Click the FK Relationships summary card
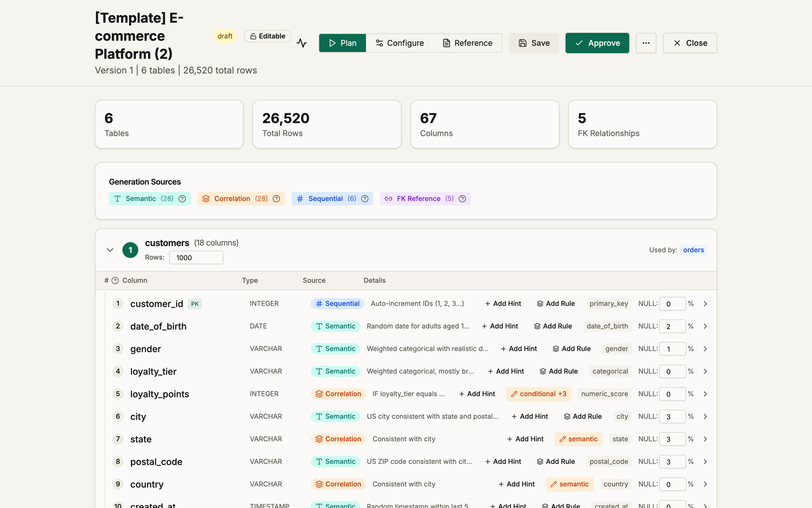The width and height of the screenshot is (812, 508). click(x=642, y=124)
